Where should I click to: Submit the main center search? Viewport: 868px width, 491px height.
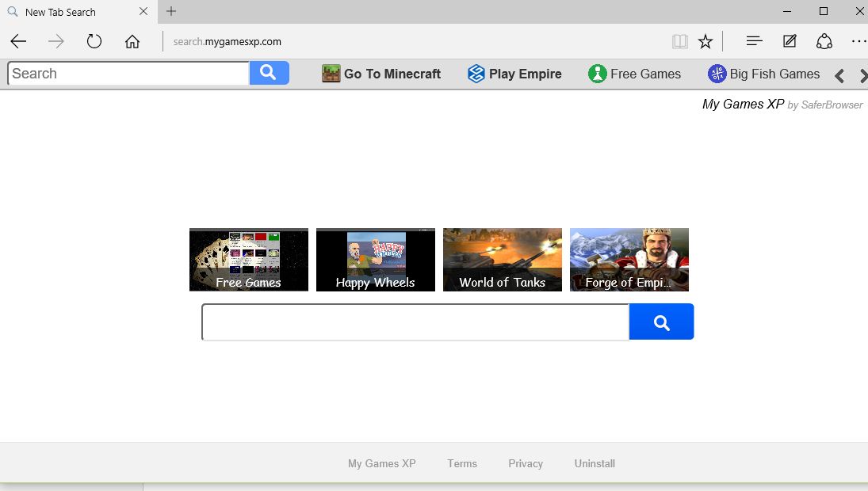click(662, 322)
